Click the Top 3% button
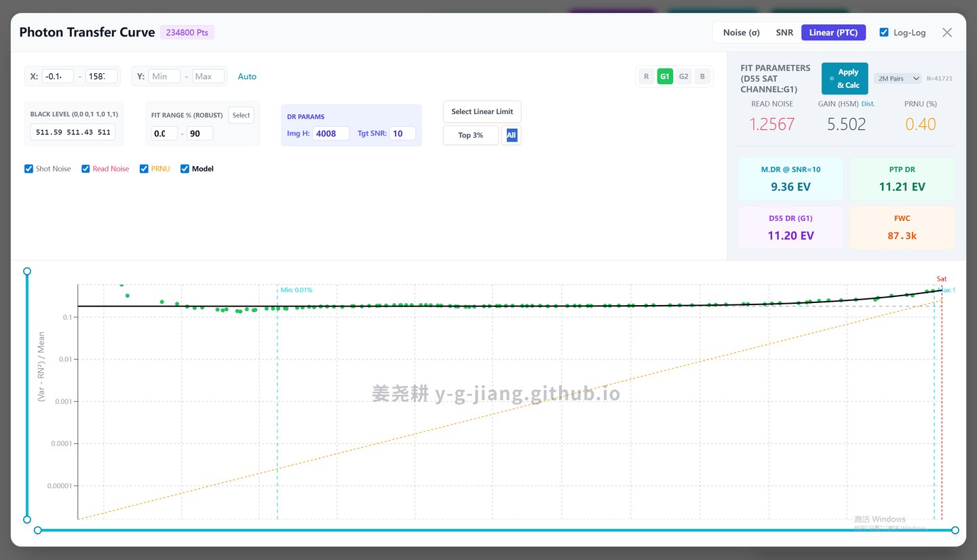 pyautogui.click(x=470, y=136)
